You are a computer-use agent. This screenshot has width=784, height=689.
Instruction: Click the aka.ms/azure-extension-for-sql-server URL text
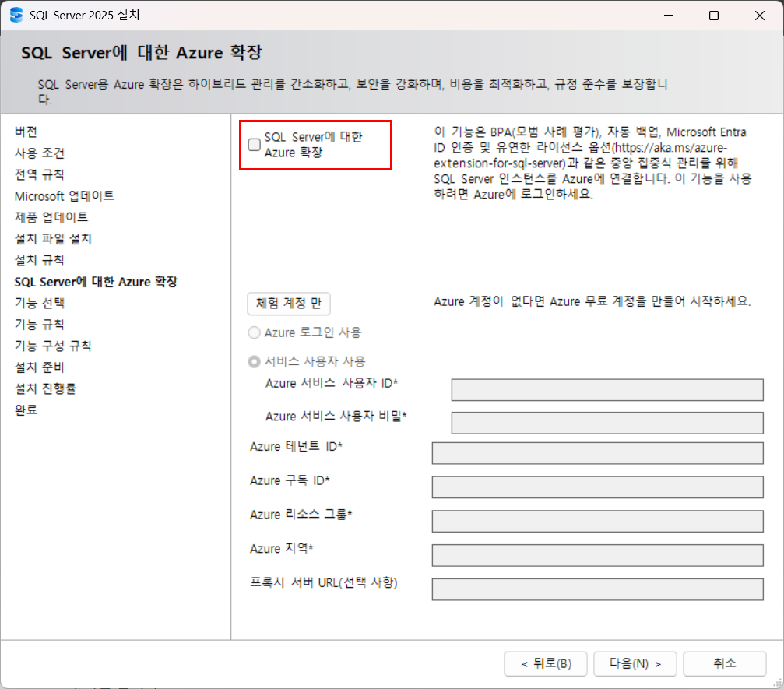coord(580,156)
